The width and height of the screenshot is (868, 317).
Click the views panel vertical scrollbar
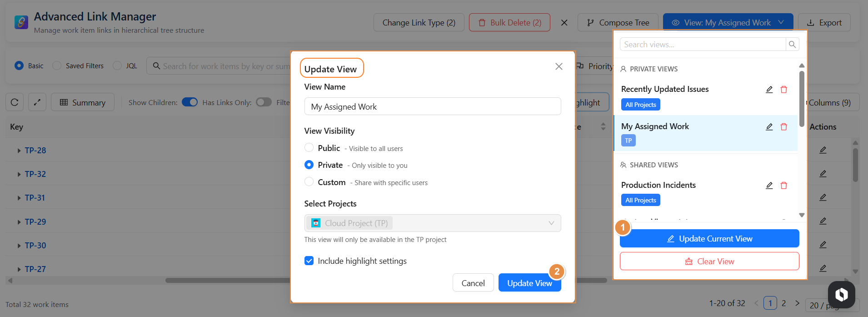(802, 98)
